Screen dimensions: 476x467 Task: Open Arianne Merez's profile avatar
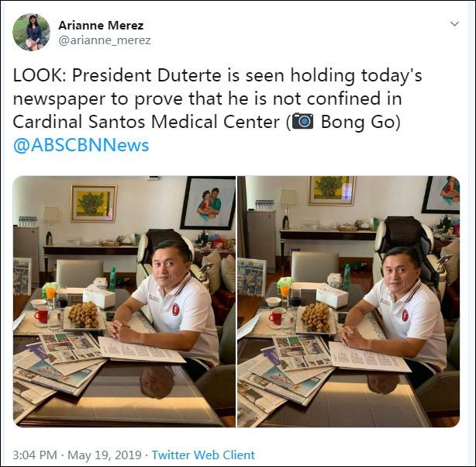tap(31, 32)
